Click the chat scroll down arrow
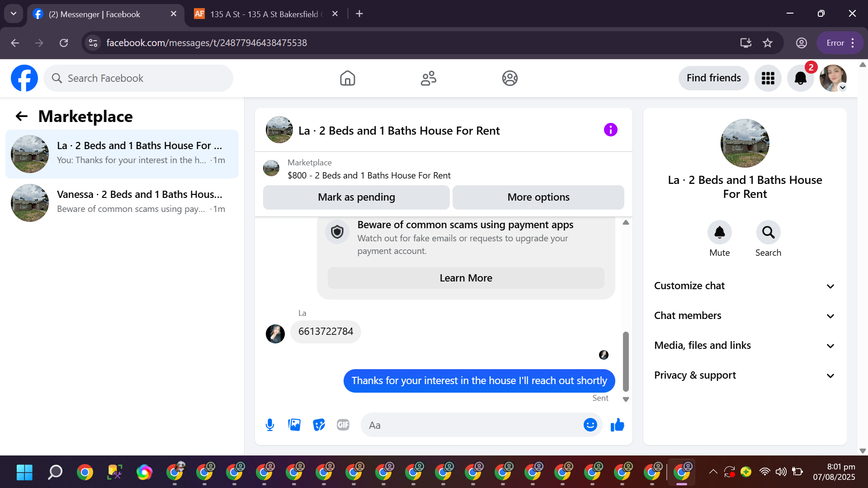The width and height of the screenshot is (868, 488). point(626,399)
